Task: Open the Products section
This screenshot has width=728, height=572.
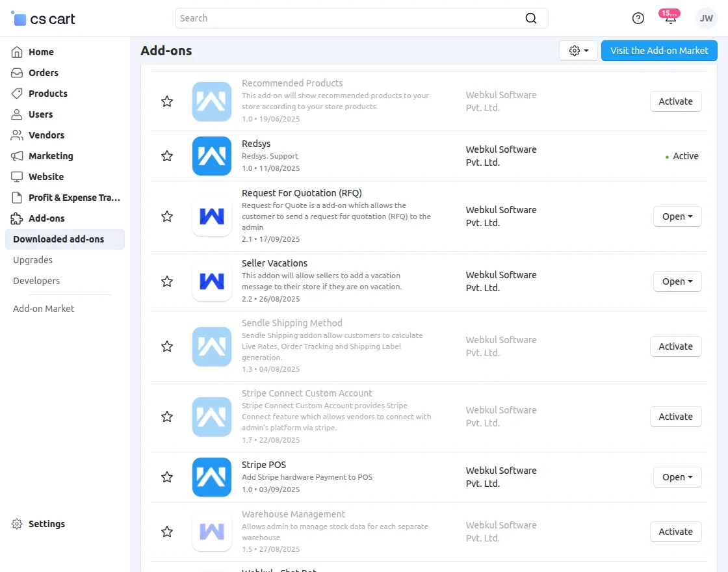Action: point(47,93)
